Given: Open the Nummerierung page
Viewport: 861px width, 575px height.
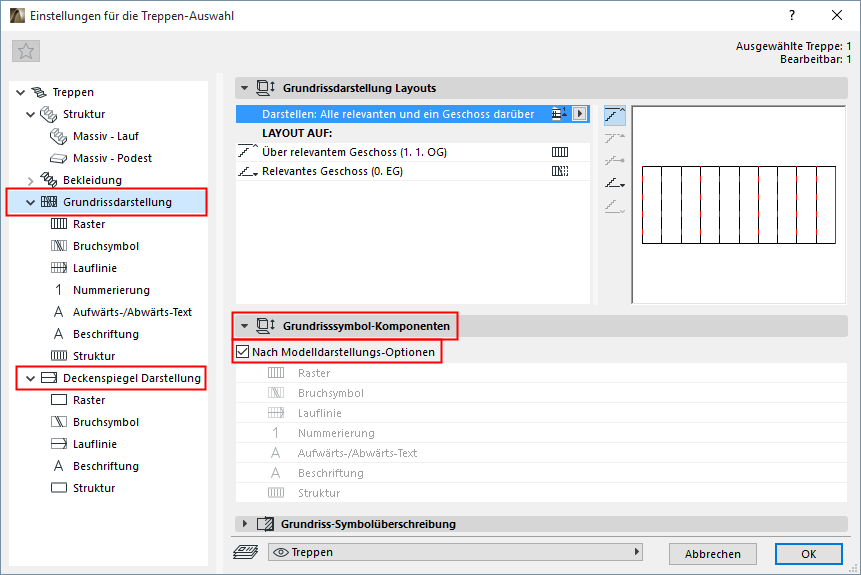Looking at the screenshot, I should coord(111,290).
